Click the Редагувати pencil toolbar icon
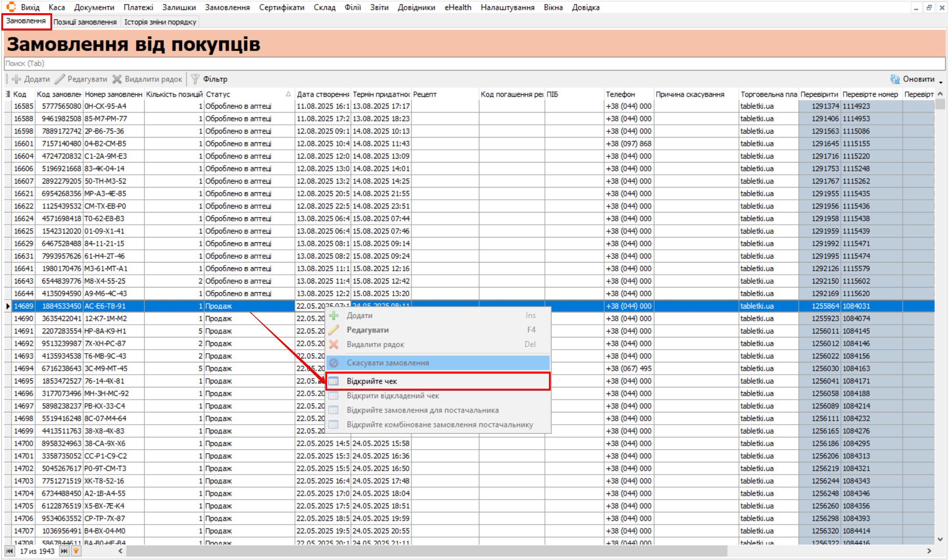This screenshot has height=560, width=948. tap(60, 79)
